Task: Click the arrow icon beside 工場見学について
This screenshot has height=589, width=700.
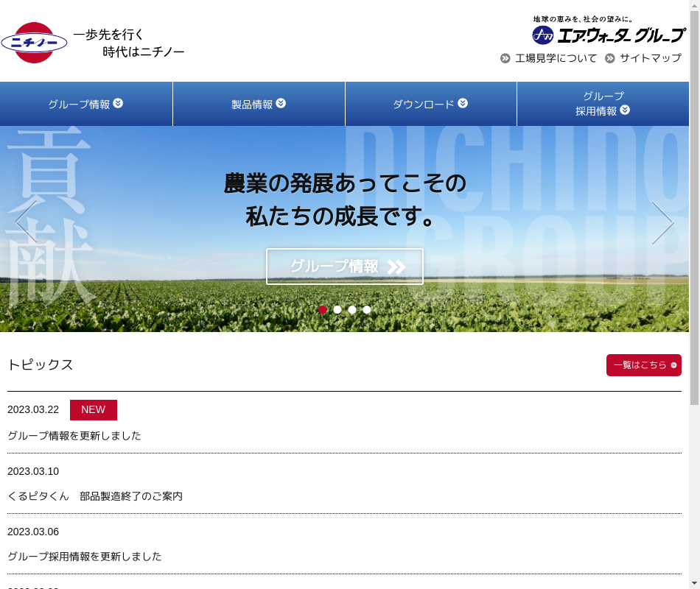Action: pos(505,58)
